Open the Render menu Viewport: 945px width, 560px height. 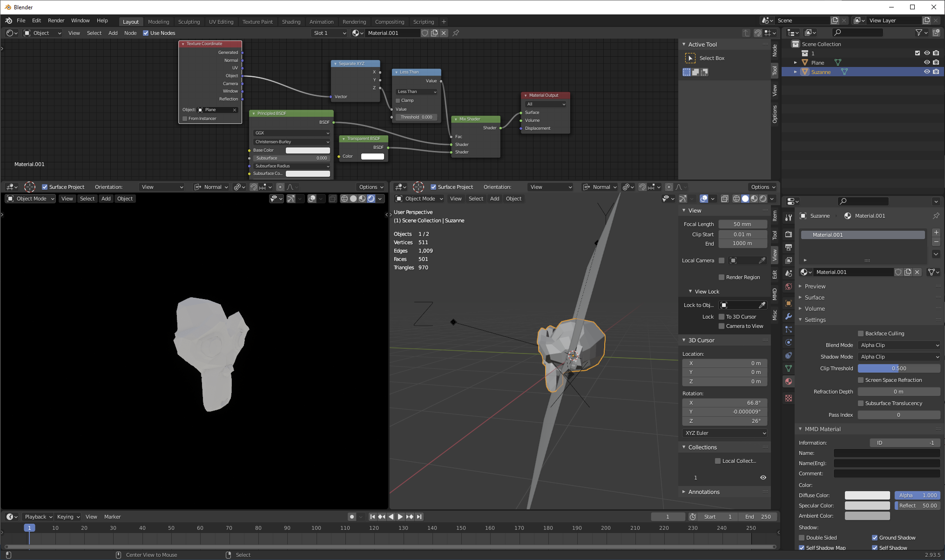click(x=56, y=20)
